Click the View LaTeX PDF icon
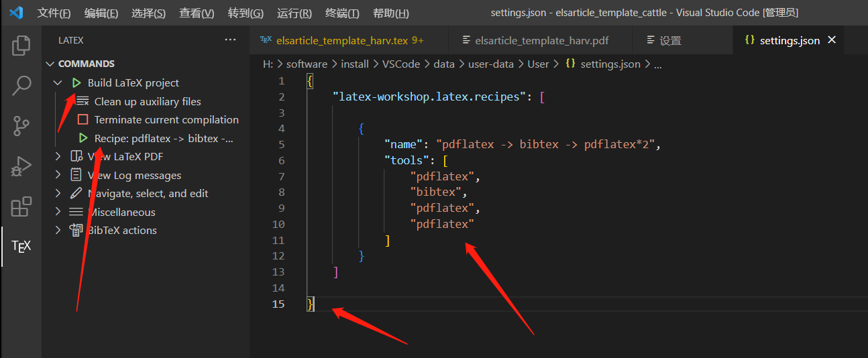Image resolution: width=868 pixels, height=358 pixels. (x=76, y=157)
